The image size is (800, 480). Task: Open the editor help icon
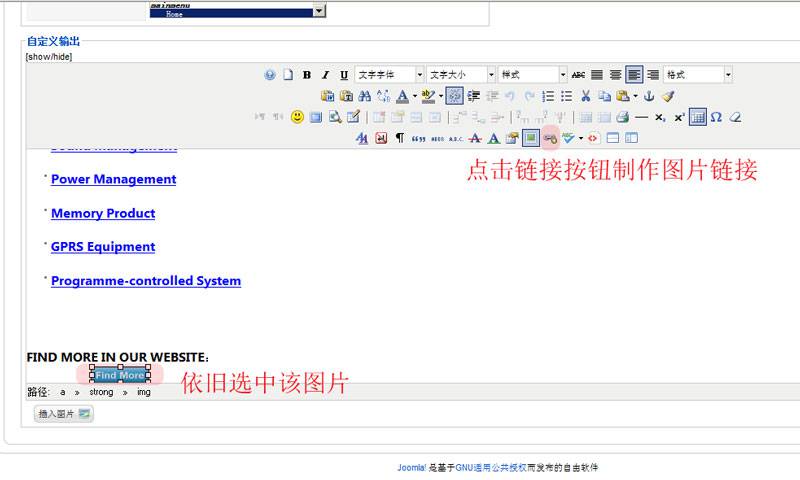(270, 75)
